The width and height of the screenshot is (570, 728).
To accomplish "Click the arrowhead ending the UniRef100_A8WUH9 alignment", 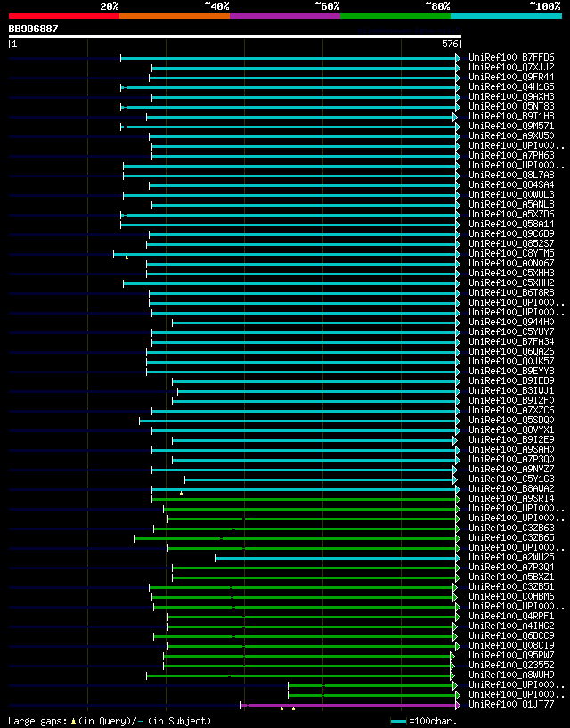I will [452, 675].
